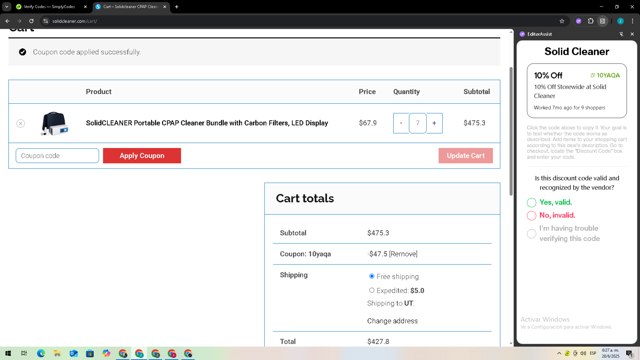Open SolidCLEANER CPAP Cleaner product thumbnail
This screenshot has width=640, height=360.
[x=55, y=123]
